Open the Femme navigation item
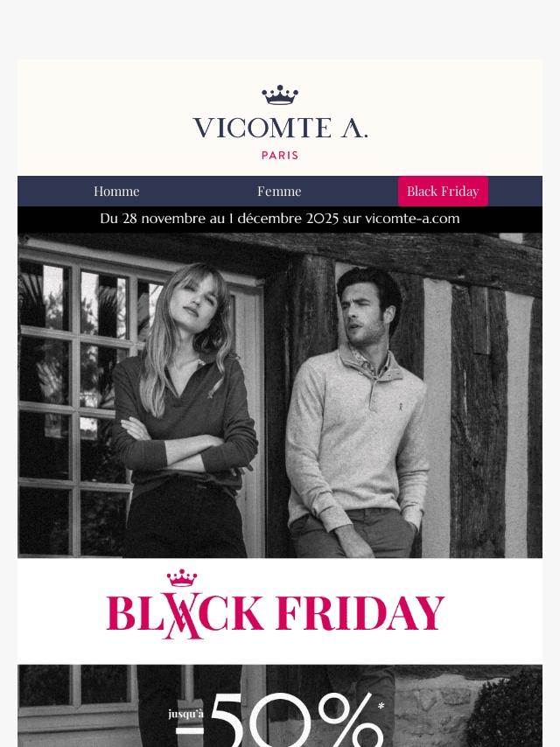 point(279,191)
